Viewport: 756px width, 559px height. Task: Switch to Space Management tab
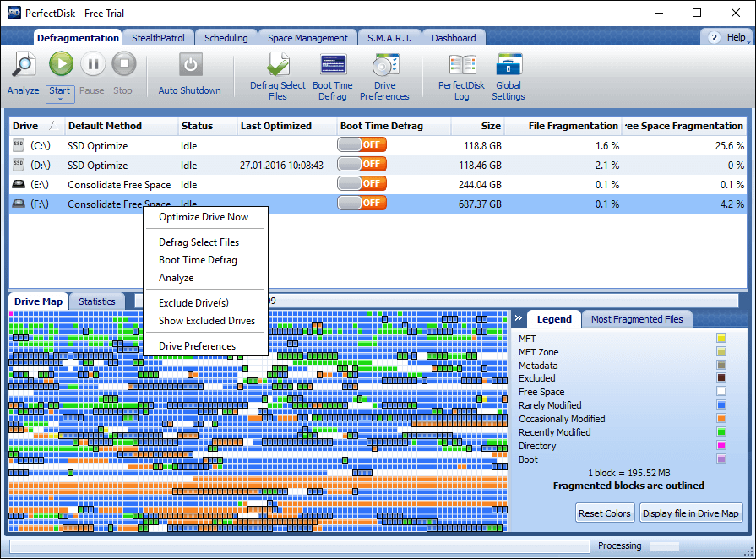tap(307, 38)
